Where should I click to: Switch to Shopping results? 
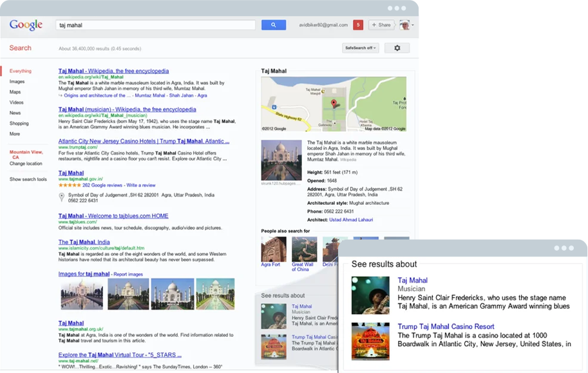[19, 124]
